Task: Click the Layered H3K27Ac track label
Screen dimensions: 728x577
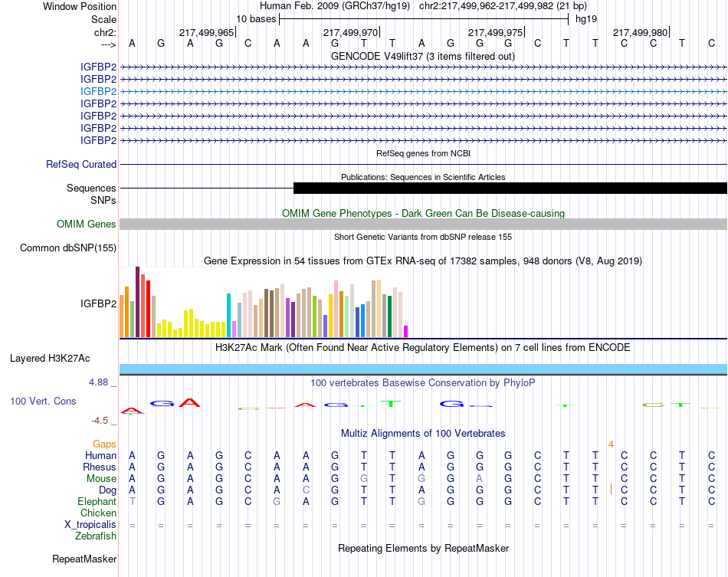Action: (50, 359)
